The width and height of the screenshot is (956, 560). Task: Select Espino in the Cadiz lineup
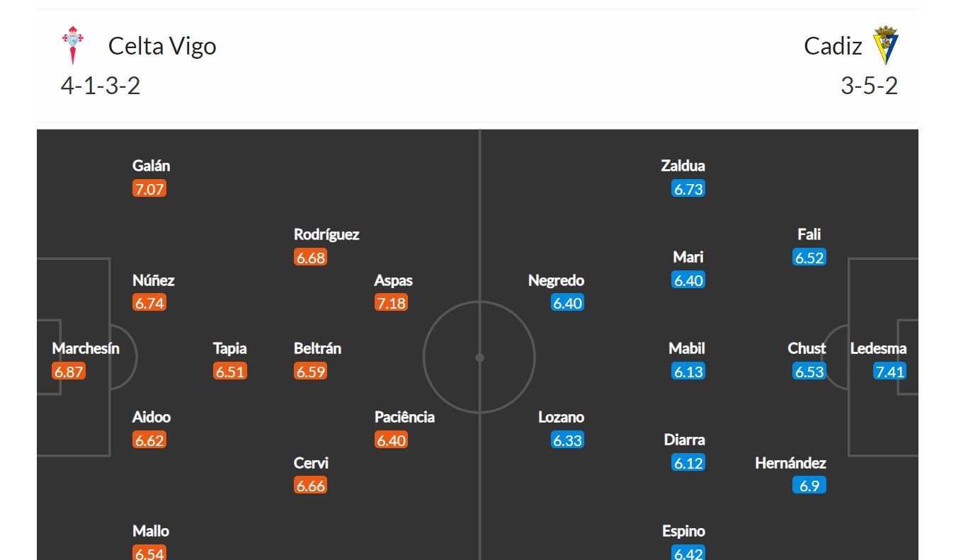pos(683,531)
